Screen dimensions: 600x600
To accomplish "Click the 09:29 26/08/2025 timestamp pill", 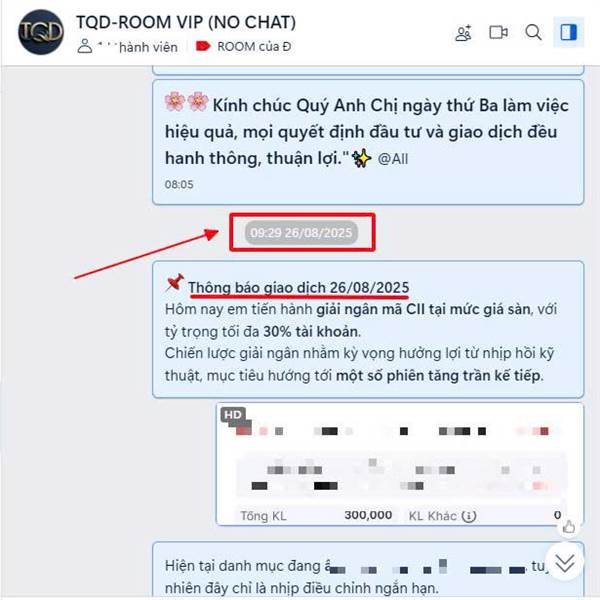I will coord(301,232).
